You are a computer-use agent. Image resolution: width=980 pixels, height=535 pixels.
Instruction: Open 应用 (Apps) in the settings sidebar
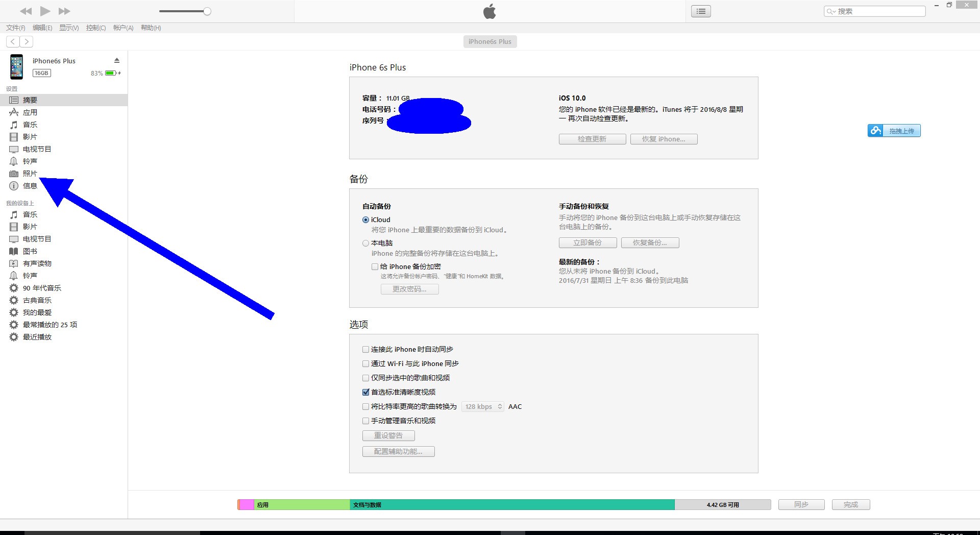coord(30,112)
